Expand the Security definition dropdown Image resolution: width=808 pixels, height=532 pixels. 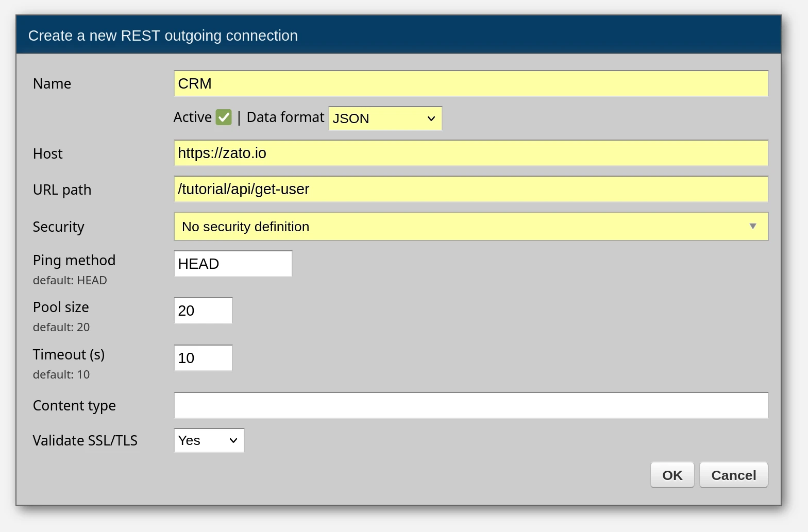coord(470,227)
